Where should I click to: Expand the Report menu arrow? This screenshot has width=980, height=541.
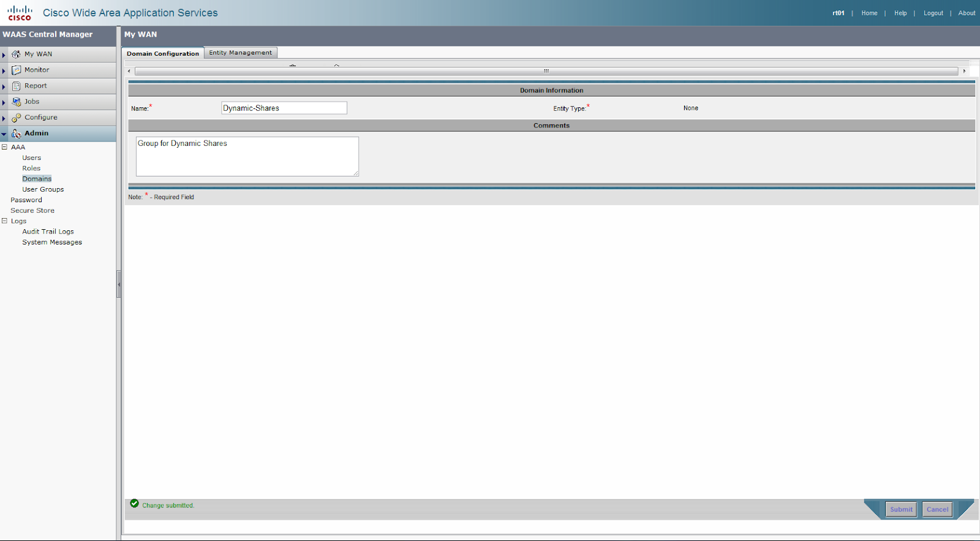pos(4,87)
